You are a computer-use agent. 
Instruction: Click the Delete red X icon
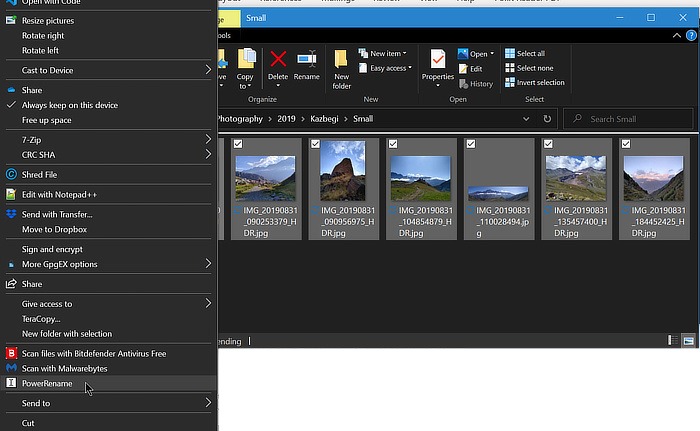278,59
